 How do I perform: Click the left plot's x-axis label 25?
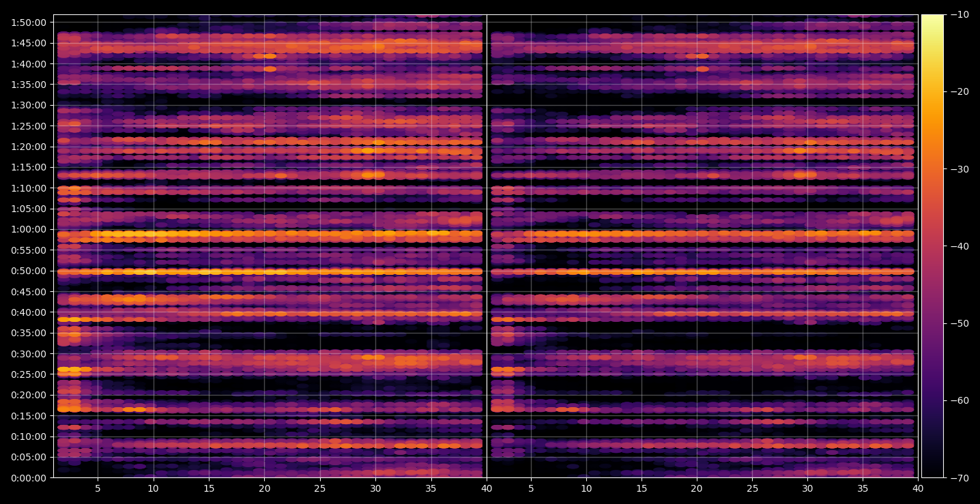(320, 488)
